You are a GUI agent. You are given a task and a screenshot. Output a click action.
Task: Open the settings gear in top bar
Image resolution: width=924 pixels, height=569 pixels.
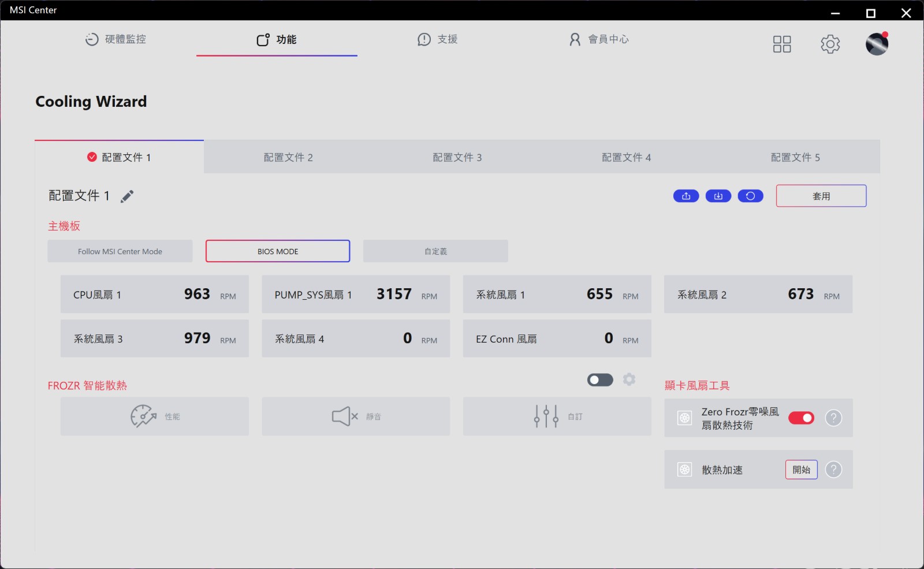coord(830,44)
